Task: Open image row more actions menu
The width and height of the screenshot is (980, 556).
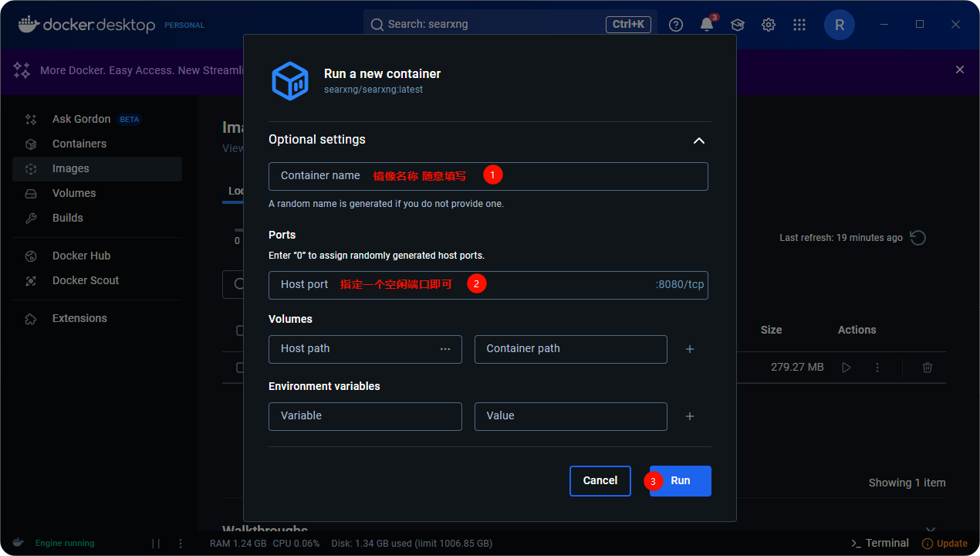Action: [877, 368]
